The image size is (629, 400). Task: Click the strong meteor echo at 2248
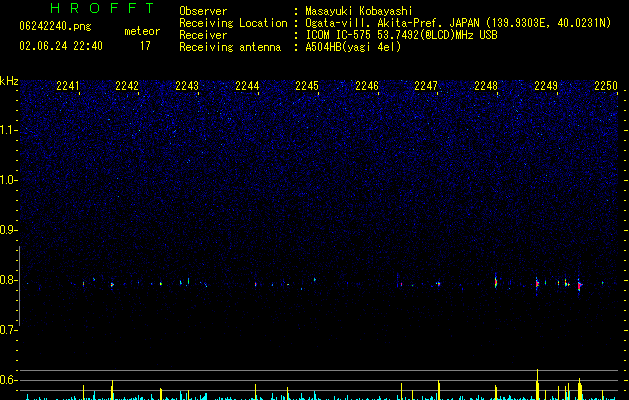point(496,281)
